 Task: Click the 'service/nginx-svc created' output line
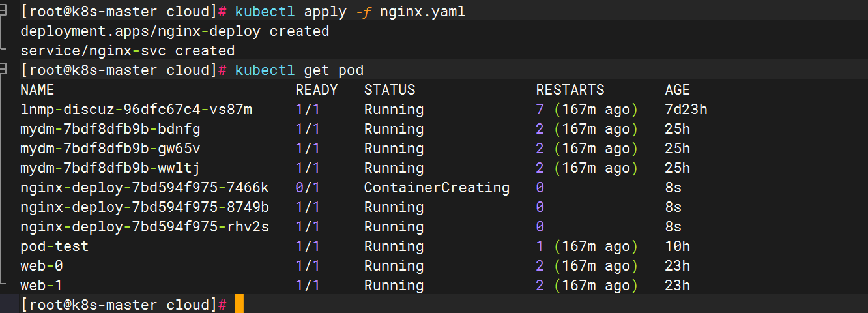tap(128, 51)
